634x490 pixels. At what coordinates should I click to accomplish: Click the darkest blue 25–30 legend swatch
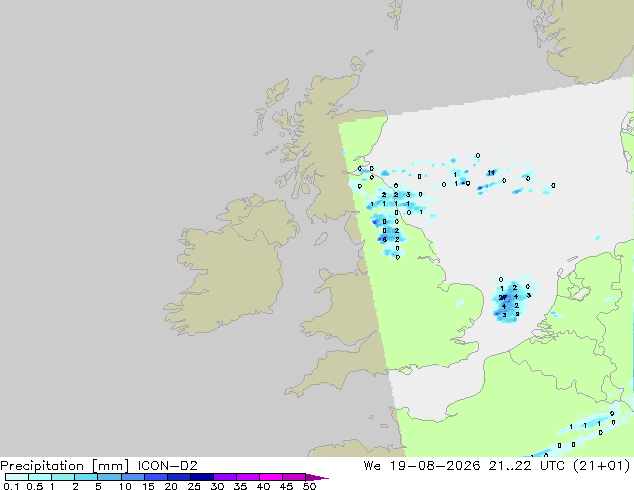pyautogui.click(x=202, y=477)
